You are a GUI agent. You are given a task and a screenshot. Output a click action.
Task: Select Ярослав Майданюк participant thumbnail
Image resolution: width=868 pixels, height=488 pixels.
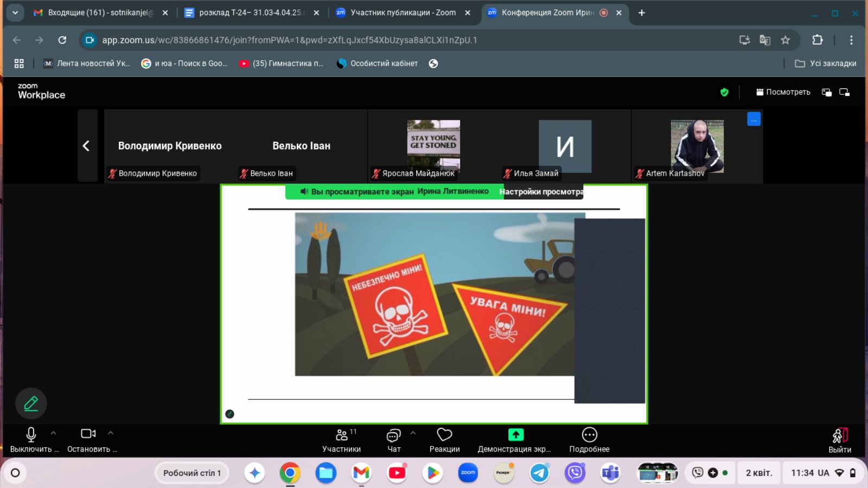pyautogui.click(x=433, y=146)
